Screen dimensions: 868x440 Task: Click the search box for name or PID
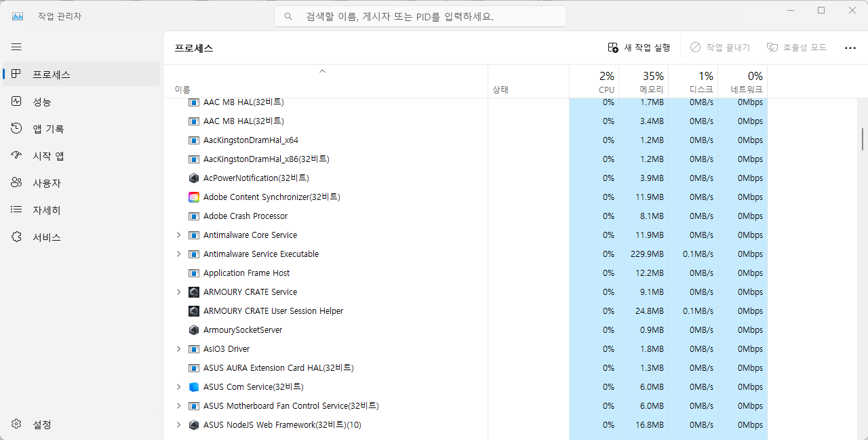pos(420,16)
